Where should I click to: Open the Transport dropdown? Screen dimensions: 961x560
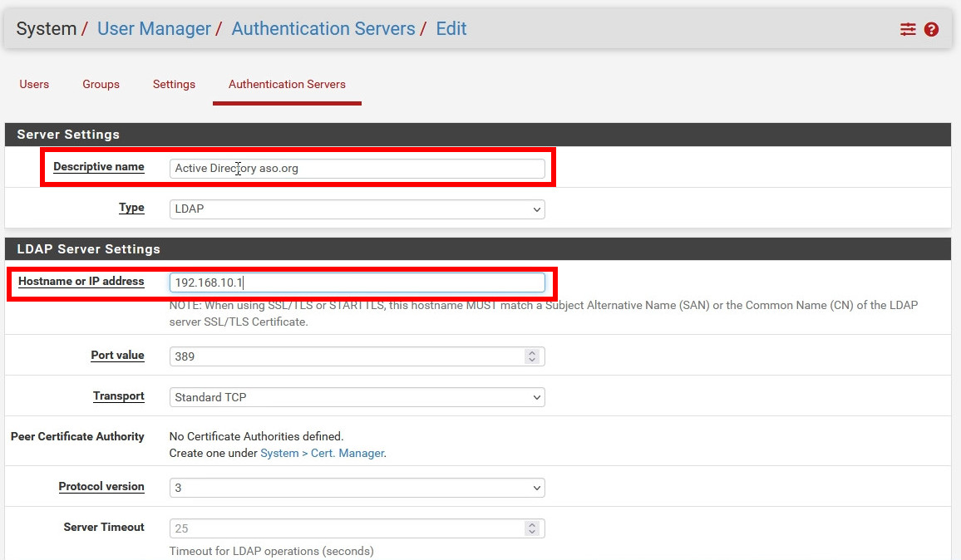(357, 397)
